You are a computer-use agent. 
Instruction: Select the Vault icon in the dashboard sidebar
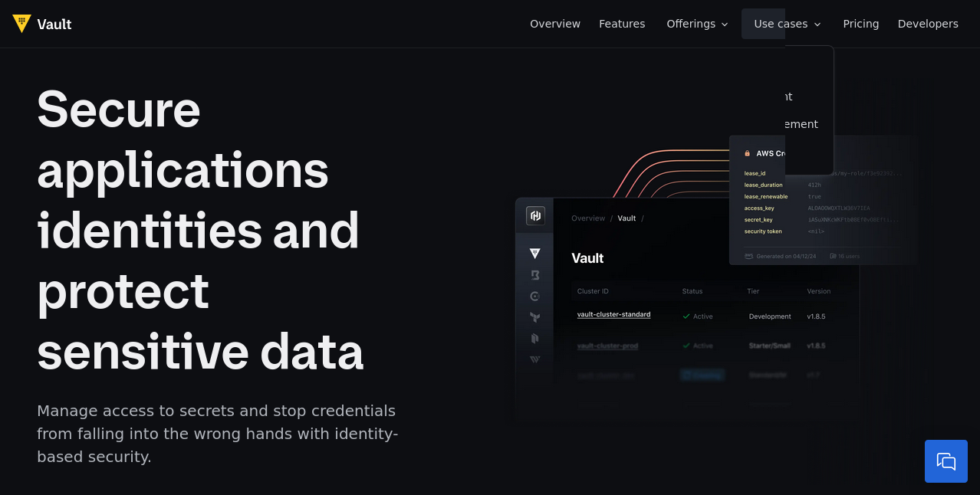[535, 253]
